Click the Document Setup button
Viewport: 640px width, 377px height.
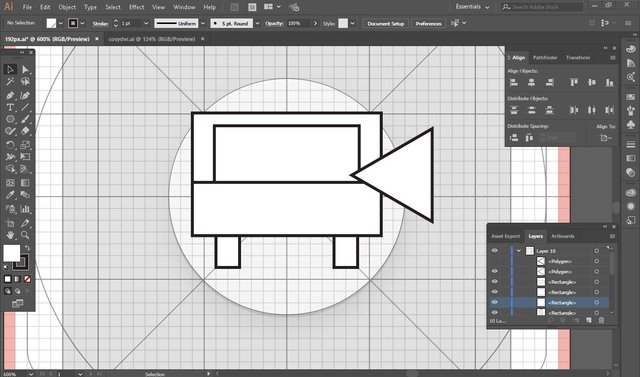tap(386, 24)
